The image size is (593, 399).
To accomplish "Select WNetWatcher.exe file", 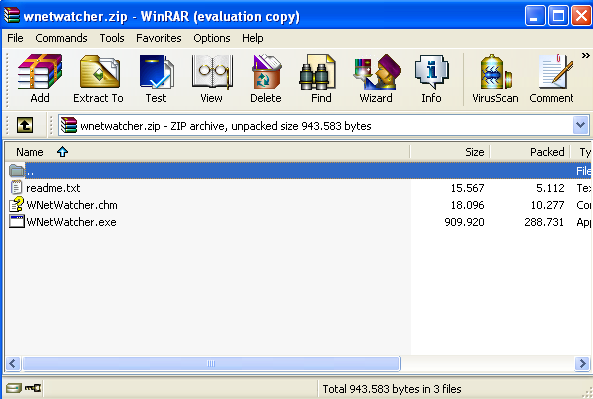I will (71, 222).
